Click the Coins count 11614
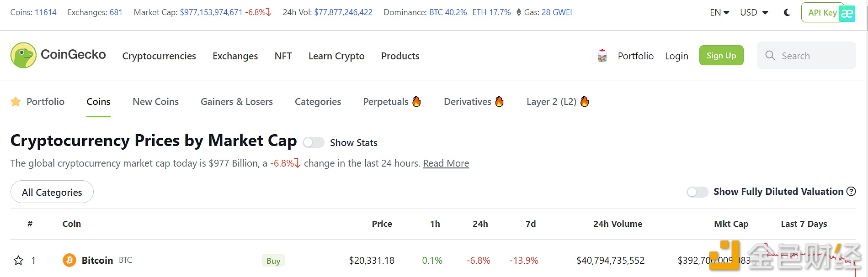 pos(46,12)
